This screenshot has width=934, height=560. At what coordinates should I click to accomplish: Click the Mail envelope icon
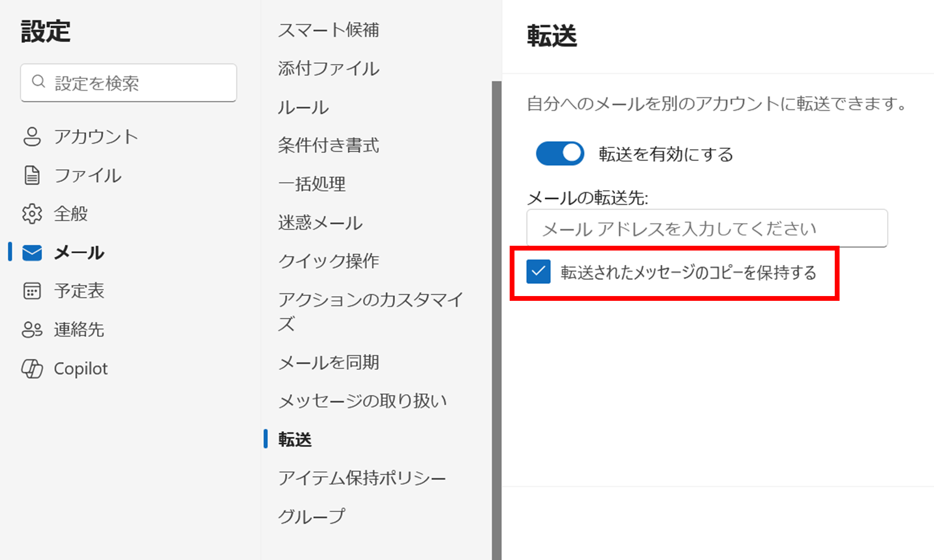click(32, 252)
